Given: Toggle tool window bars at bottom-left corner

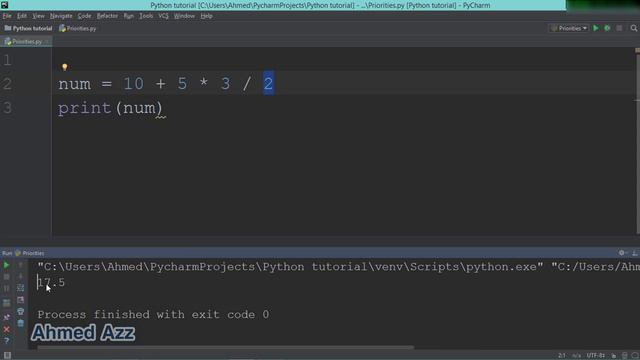Looking at the screenshot, I should click(7, 355).
